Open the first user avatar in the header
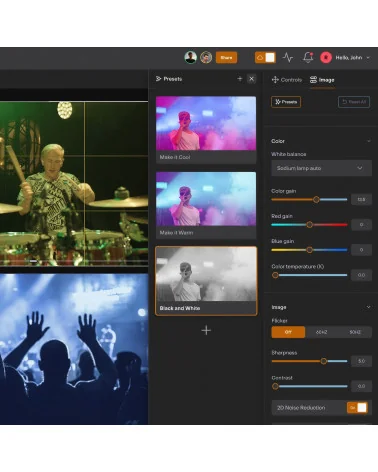This screenshot has height=472, width=378. [191, 57]
